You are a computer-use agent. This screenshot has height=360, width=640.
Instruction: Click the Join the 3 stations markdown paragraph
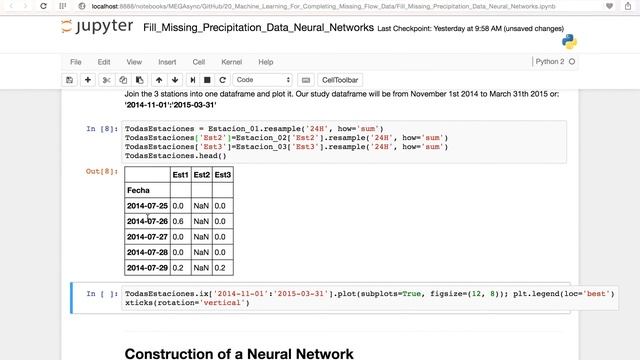click(342, 99)
